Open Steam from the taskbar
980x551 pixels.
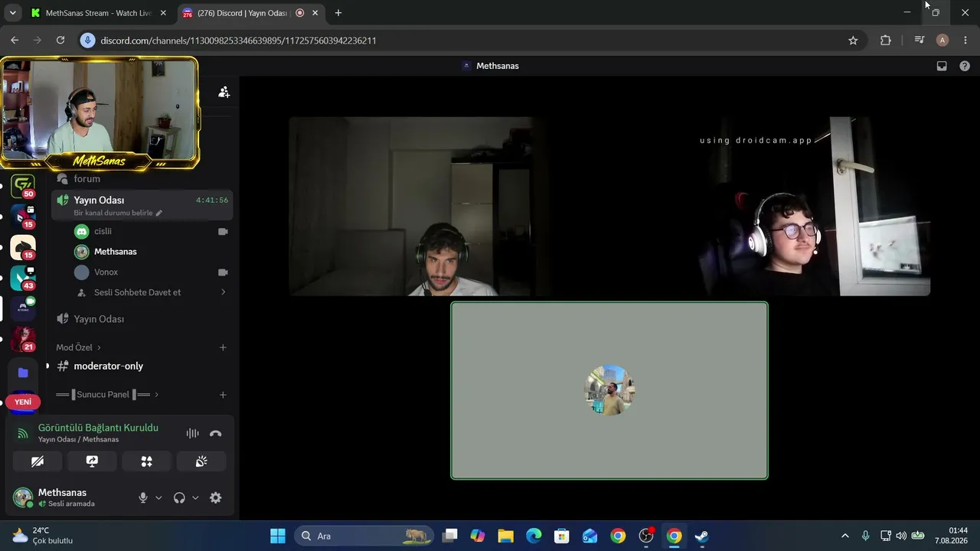tap(702, 536)
